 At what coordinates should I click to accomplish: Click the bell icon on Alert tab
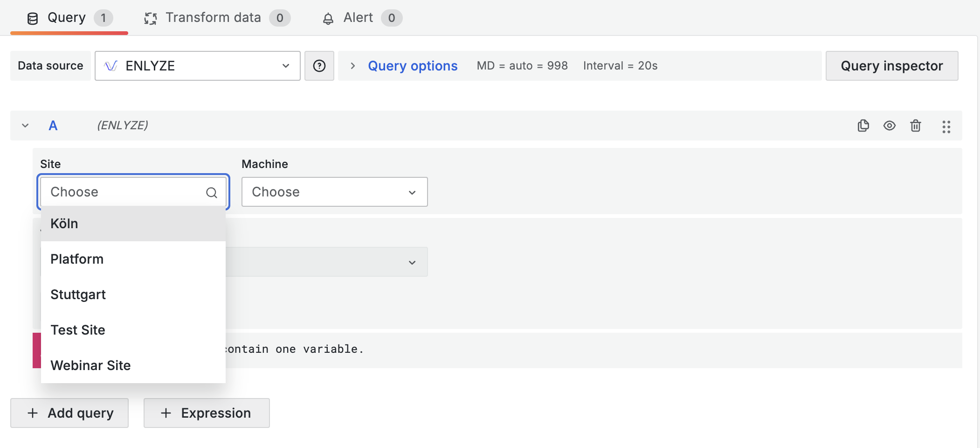point(328,19)
